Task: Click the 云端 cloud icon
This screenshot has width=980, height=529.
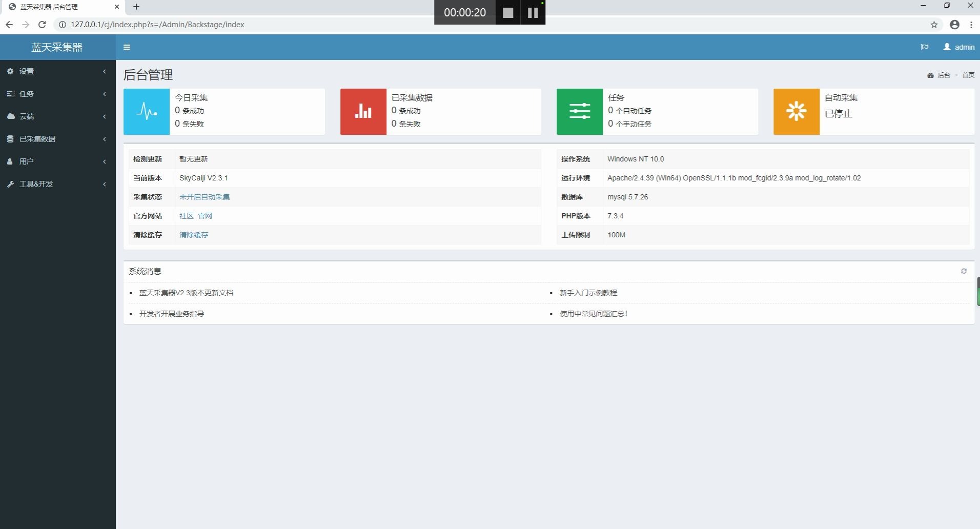Action: [x=10, y=116]
